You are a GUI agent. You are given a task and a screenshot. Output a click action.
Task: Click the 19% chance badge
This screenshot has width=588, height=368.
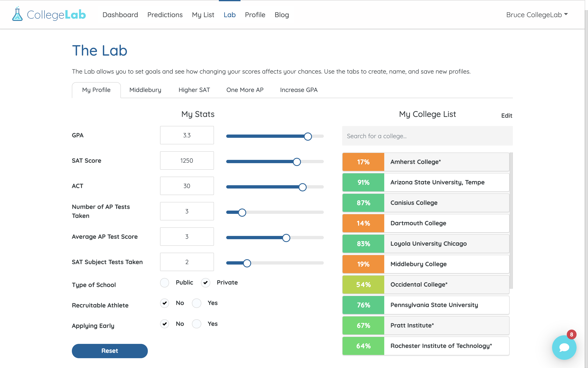point(363,264)
